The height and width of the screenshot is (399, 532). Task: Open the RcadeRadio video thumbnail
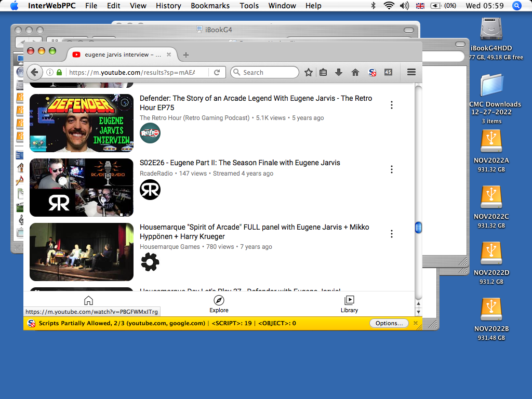(x=82, y=187)
